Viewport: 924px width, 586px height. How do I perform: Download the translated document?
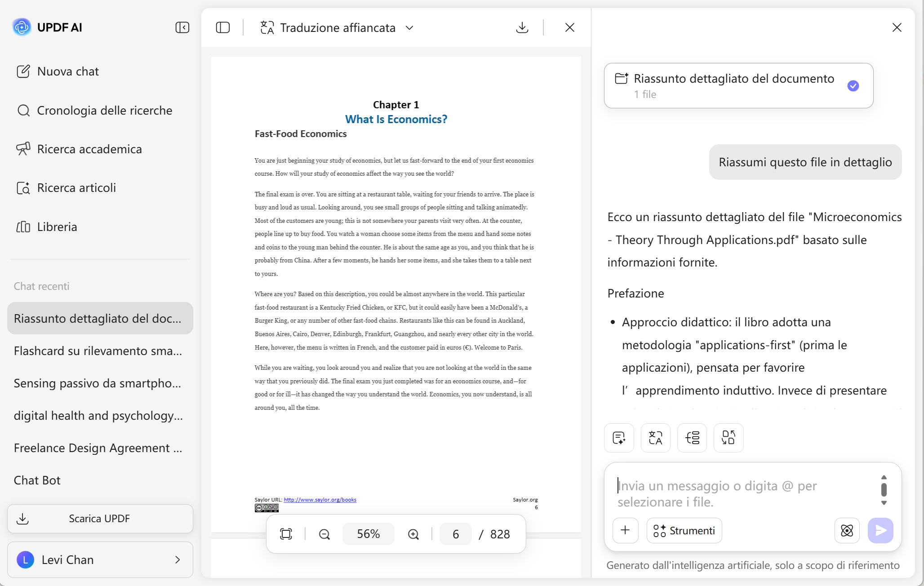click(522, 27)
